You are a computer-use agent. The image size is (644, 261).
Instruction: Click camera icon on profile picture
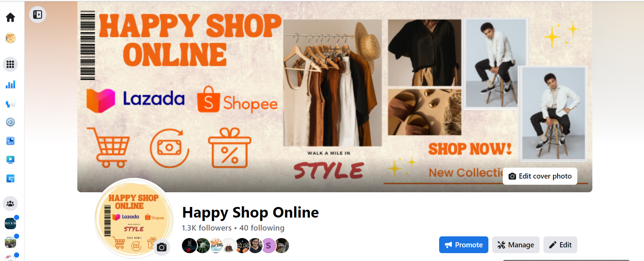click(x=162, y=247)
